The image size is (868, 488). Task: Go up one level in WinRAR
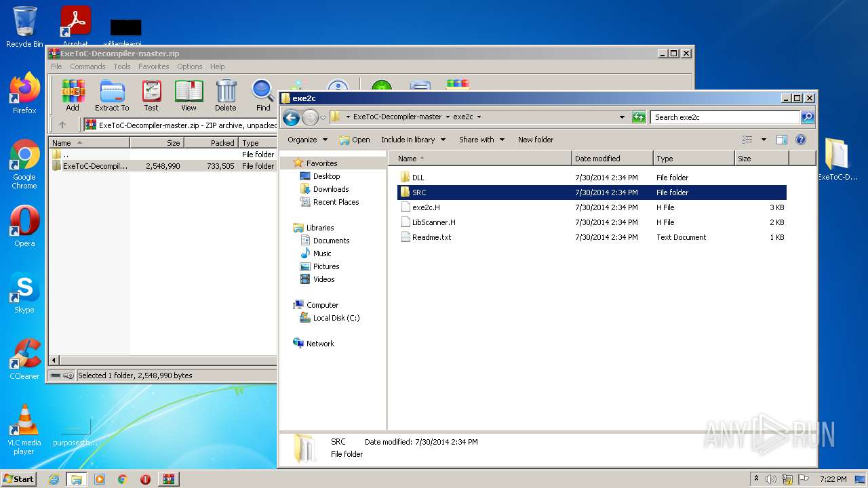click(x=62, y=125)
